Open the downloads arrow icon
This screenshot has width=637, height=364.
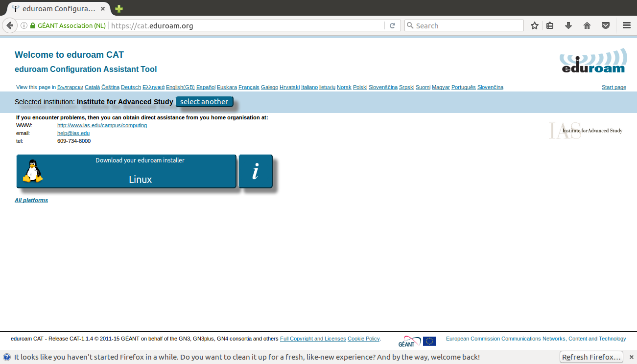click(568, 25)
